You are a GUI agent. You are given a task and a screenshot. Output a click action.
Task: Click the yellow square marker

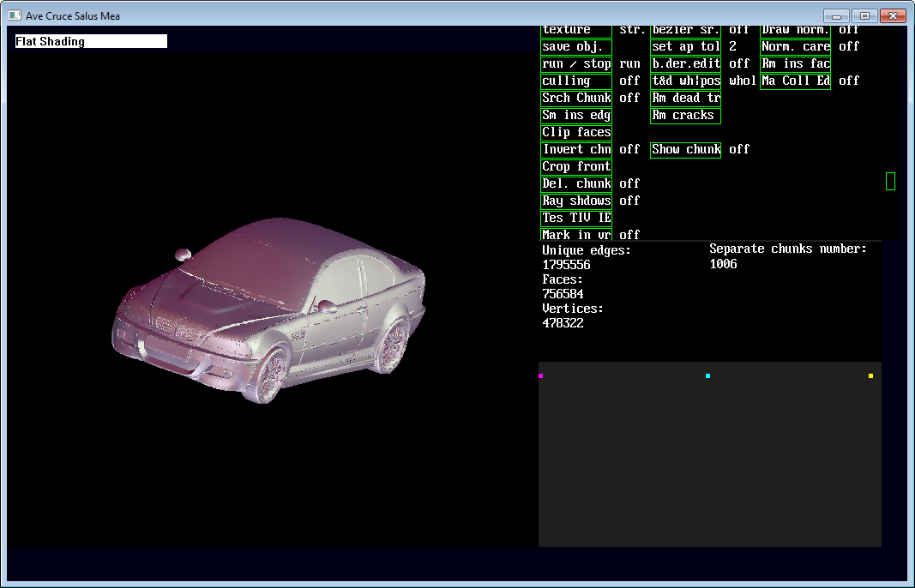pyautogui.click(x=870, y=376)
